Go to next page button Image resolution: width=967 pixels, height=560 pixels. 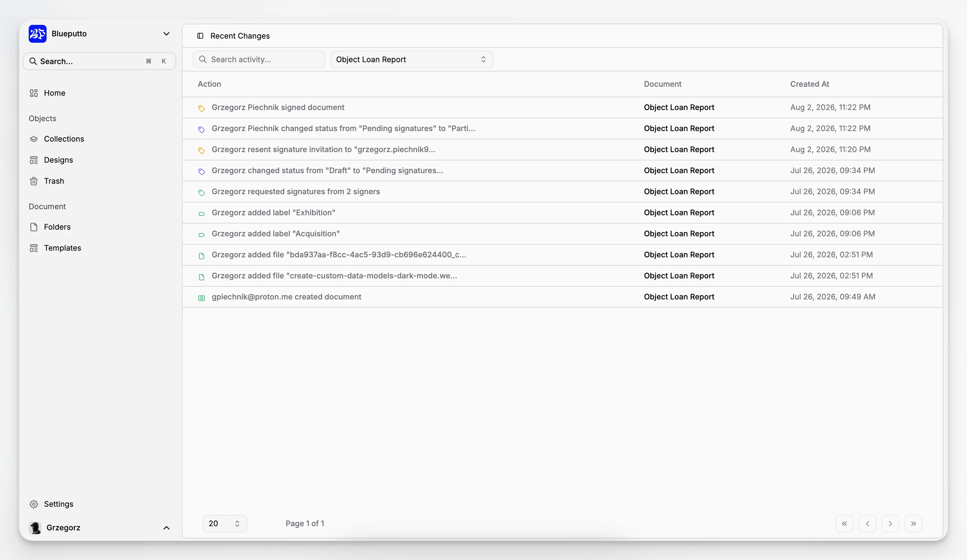890,524
